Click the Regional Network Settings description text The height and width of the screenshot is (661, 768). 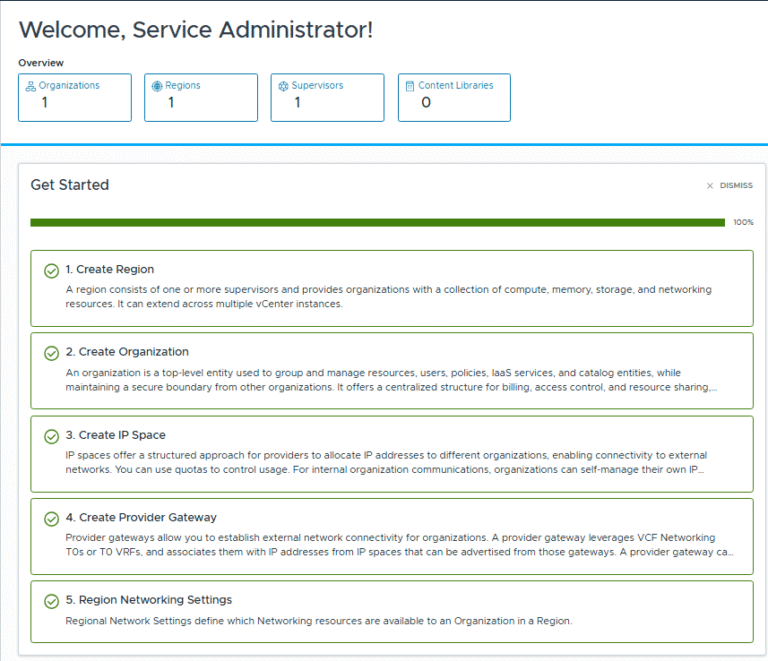319,621
